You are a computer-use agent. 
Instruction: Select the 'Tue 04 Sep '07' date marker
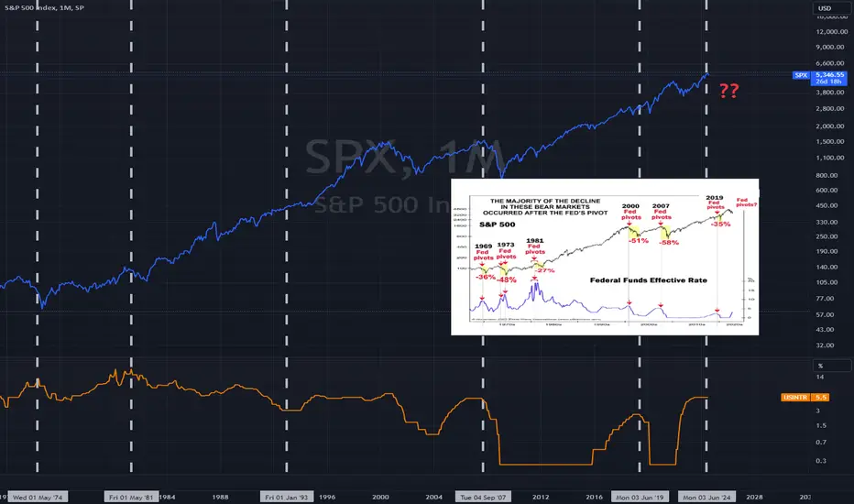coord(483,497)
